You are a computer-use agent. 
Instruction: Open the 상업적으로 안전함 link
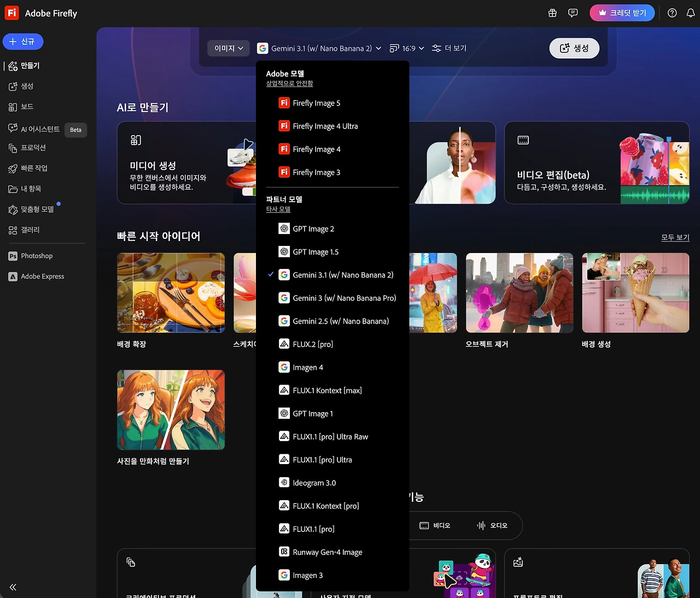(x=289, y=83)
